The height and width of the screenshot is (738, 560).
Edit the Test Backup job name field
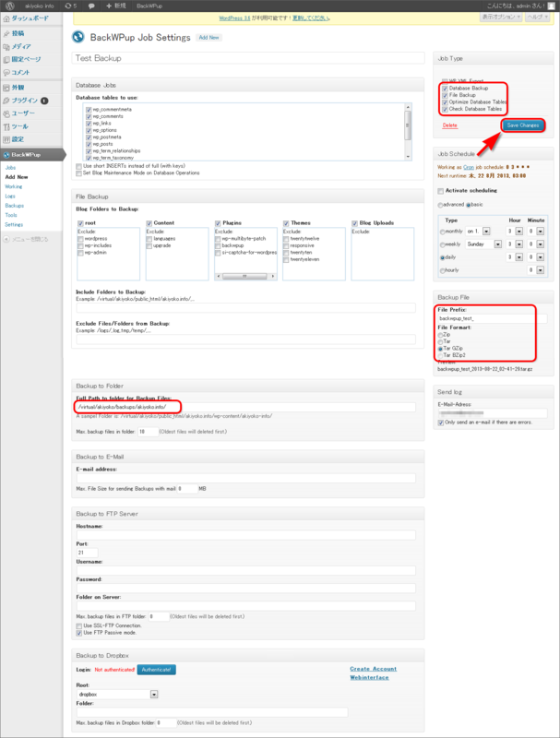tap(248, 58)
